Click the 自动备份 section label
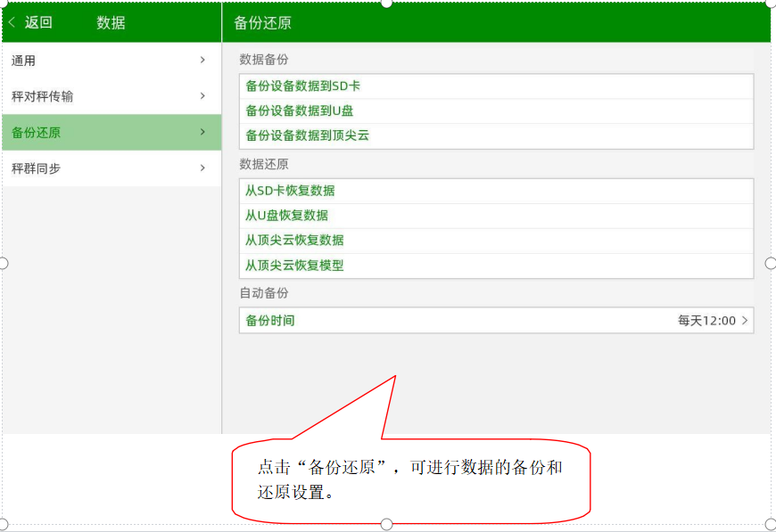776x532 pixels. tap(264, 293)
